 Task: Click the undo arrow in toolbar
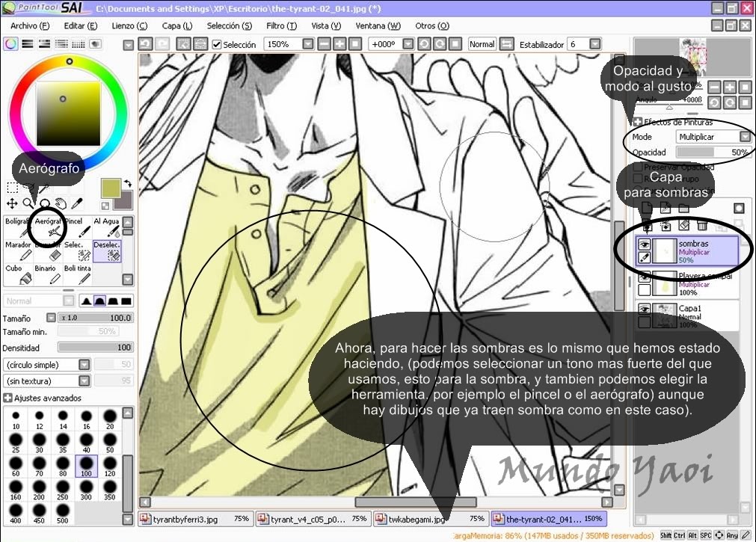click(x=145, y=44)
